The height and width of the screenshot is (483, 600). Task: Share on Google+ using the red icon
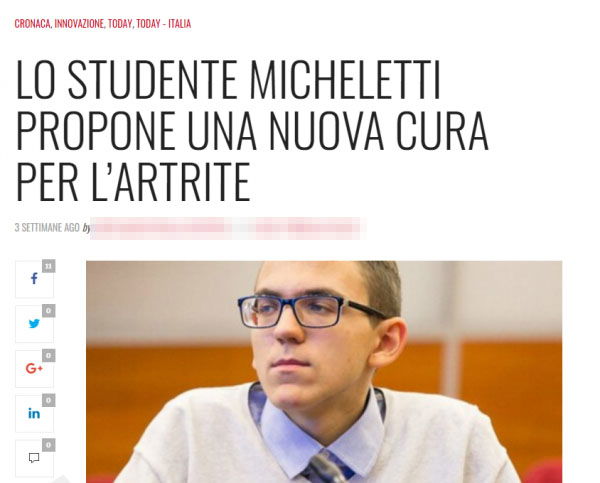34,369
